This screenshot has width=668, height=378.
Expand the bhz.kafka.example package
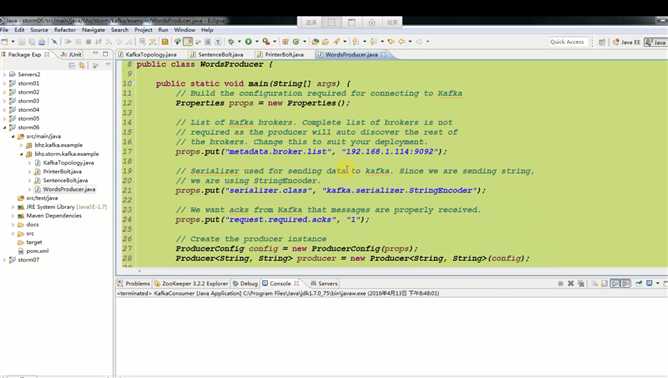pos(22,145)
